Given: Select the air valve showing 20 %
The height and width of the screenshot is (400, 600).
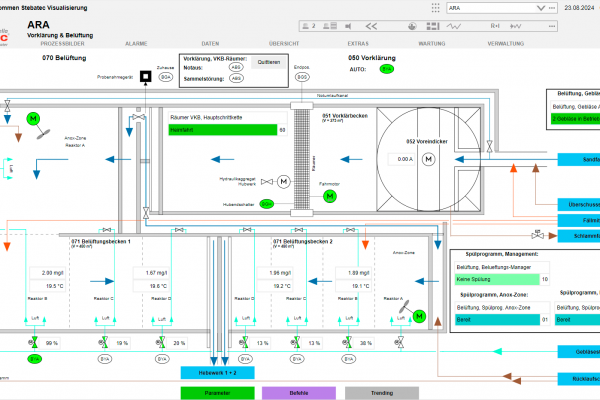Looking at the screenshot, I should (161, 343).
